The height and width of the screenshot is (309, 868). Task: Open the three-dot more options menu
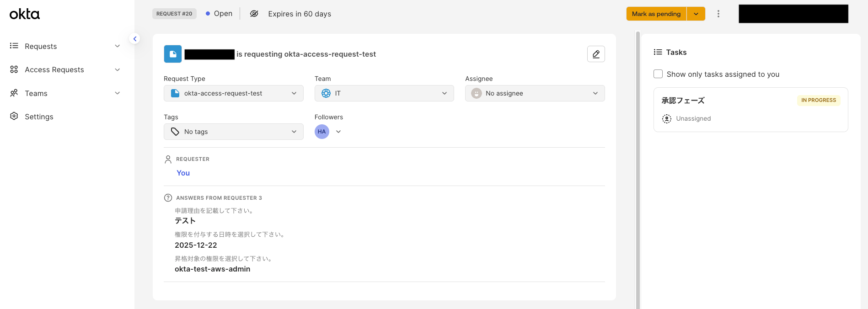(718, 14)
